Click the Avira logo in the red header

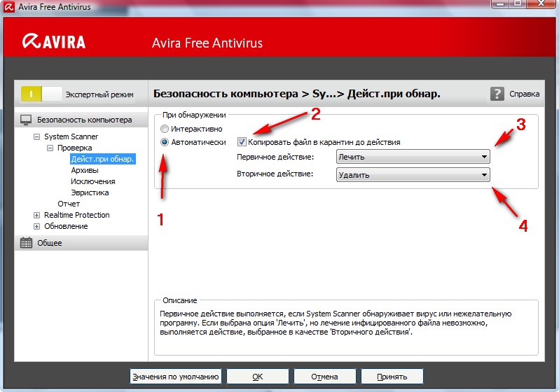[54, 41]
